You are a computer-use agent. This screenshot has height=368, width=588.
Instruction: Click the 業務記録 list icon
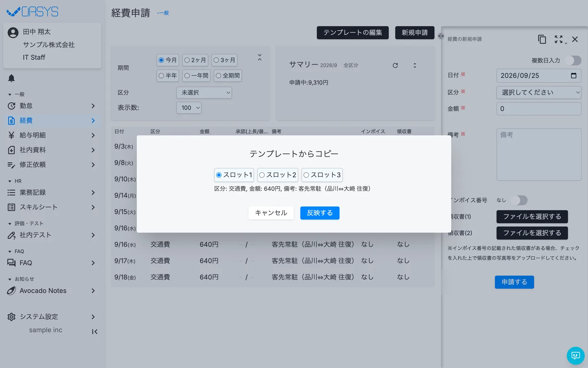click(x=11, y=193)
